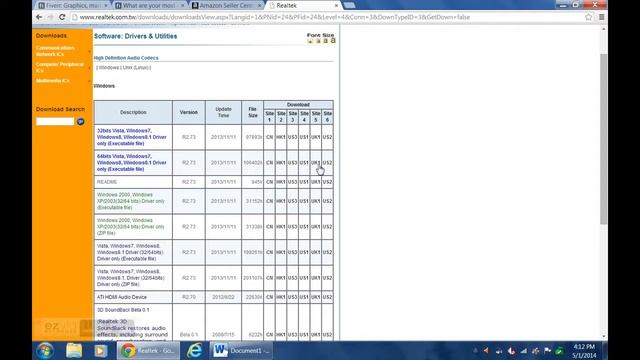Switch to the Fiverr browser tab
The width and height of the screenshot is (640, 360).
(x=72, y=5)
